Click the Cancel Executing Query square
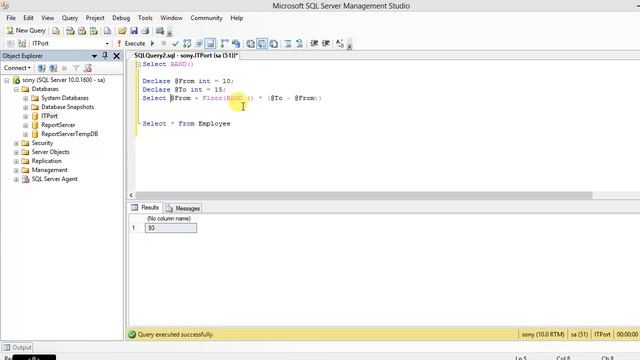Screen dimensions: 640x360 coord(164,43)
